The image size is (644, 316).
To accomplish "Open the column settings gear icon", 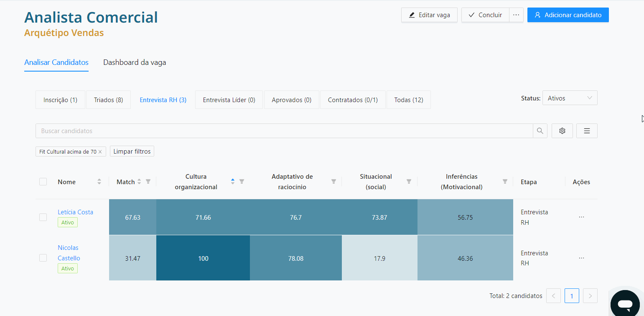I will [x=562, y=131].
